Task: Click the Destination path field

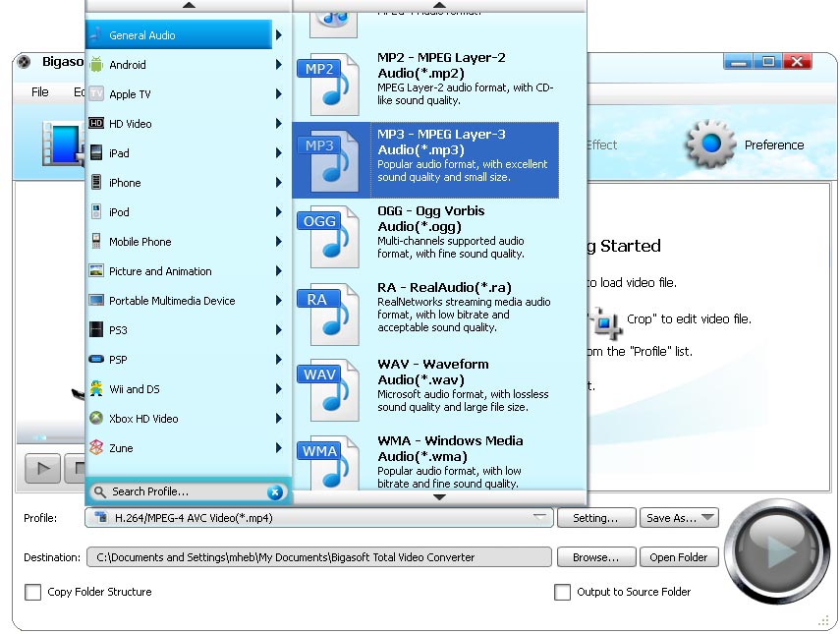Action: tap(319, 557)
